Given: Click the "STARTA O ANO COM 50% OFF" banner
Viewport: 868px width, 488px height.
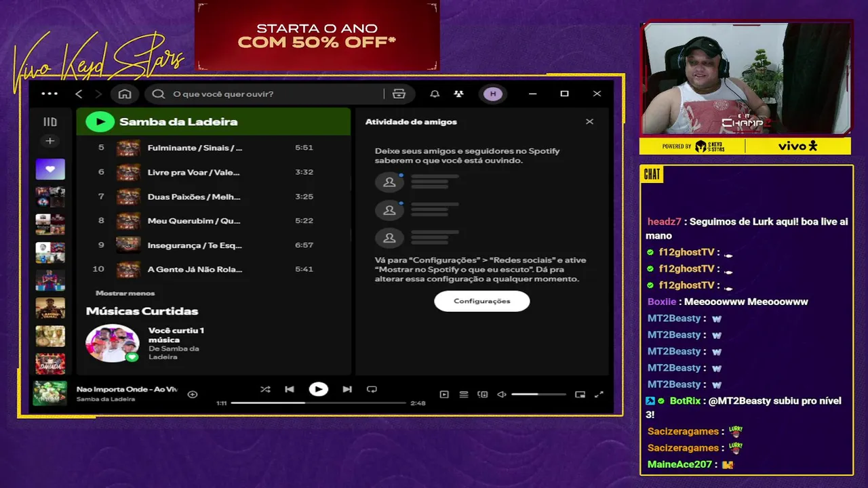Looking at the screenshot, I should coord(317,35).
